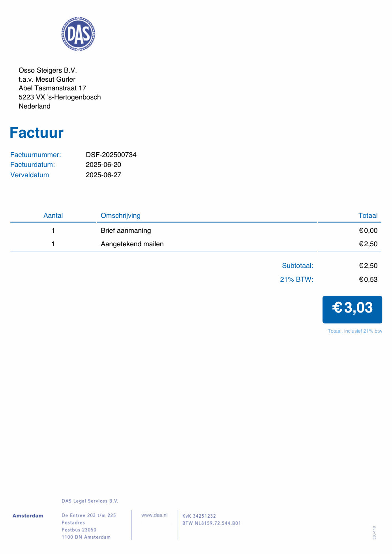The height and width of the screenshot is (554, 392).
Task: Click the blue €3,03 total box
Action: pos(352,309)
